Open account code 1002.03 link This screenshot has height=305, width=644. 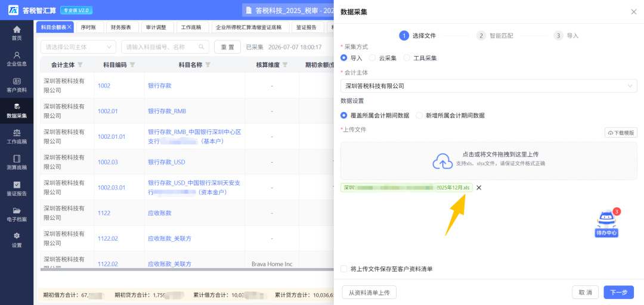(107, 162)
